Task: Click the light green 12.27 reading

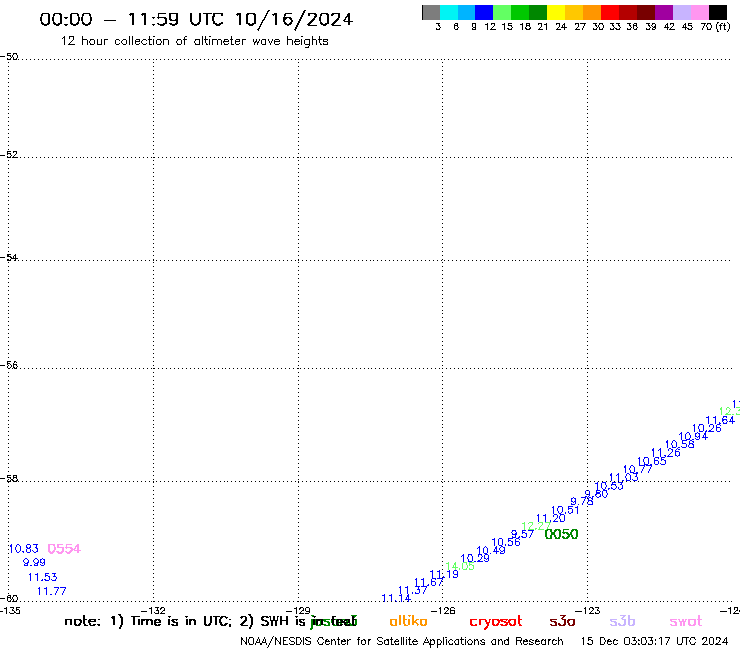Action: [536, 526]
